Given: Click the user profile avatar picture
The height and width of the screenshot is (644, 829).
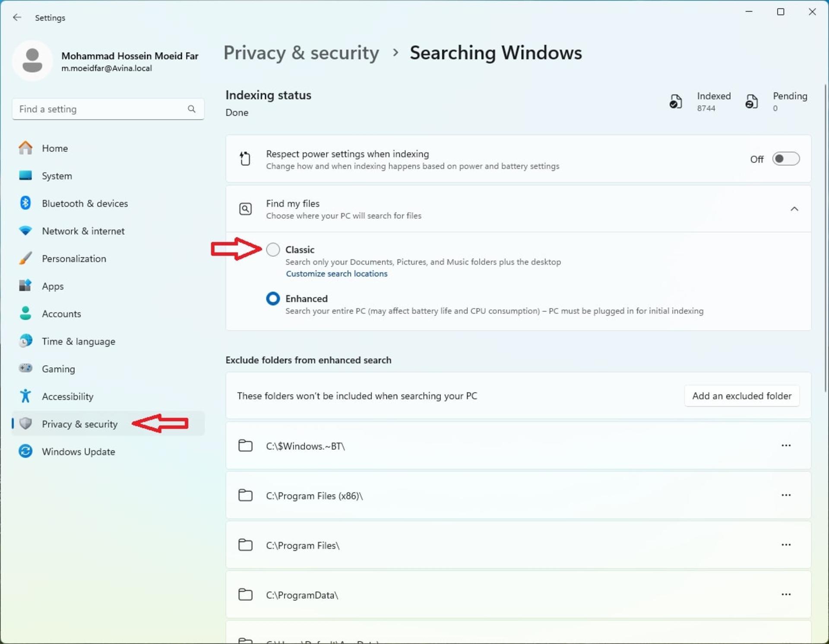Looking at the screenshot, I should [32, 61].
